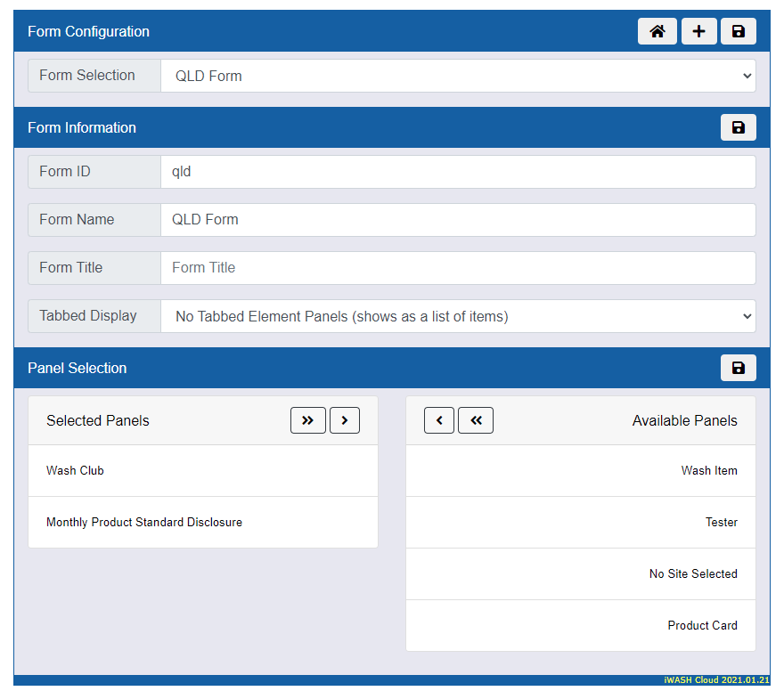Focus the Form Name text field
784x691 pixels.
coord(458,220)
